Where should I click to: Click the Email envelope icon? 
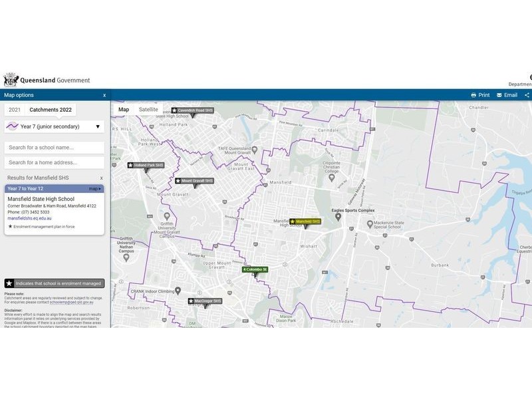499,95
